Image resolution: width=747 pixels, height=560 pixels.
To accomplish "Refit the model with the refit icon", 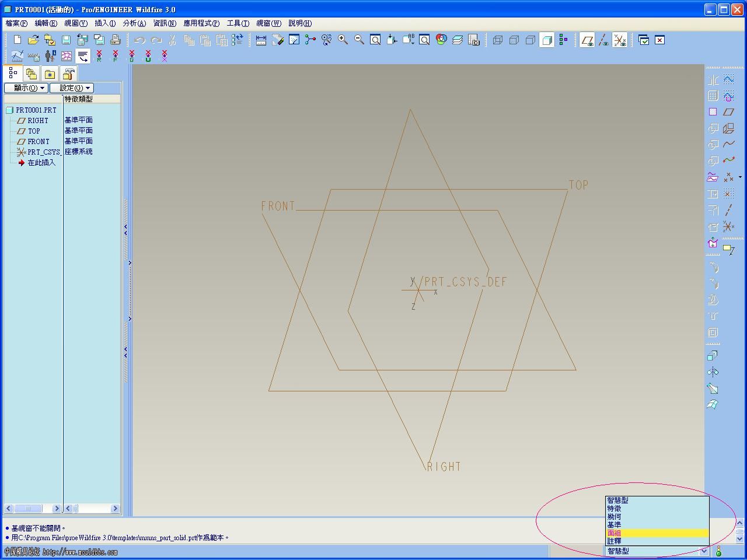I will (376, 40).
